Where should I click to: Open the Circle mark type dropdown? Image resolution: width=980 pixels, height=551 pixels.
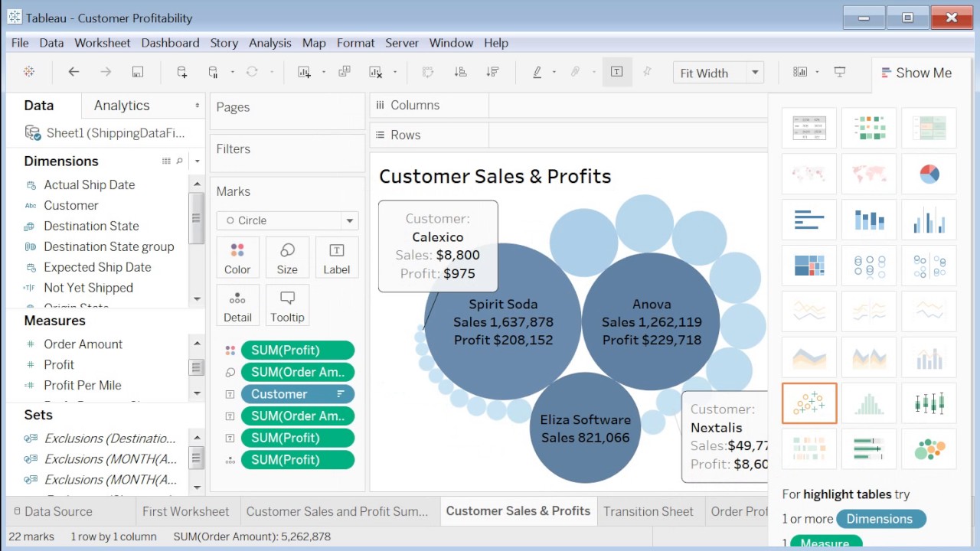click(x=350, y=220)
